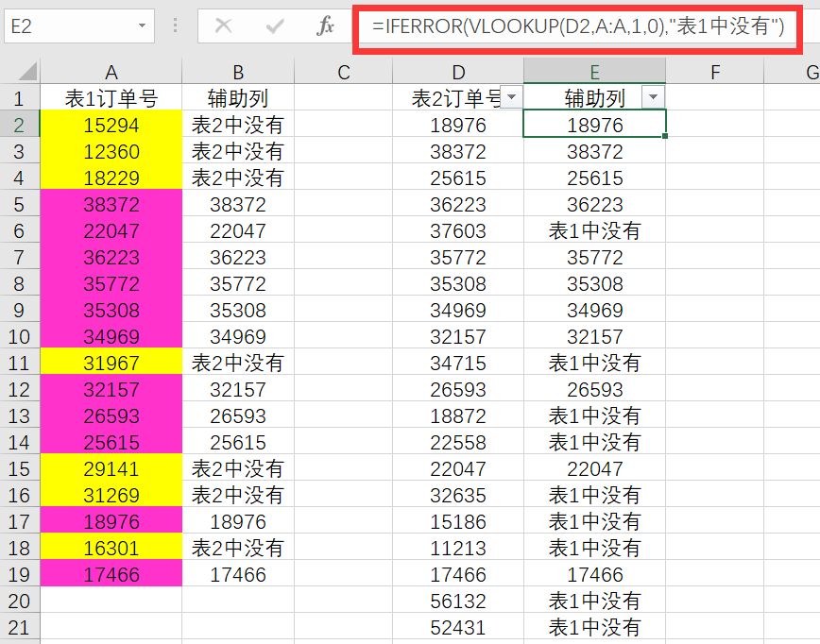The height and width of the screenshot is (644, 820).
Task: Select column B header
Action: pyautogui.click(x=238, y=72)
